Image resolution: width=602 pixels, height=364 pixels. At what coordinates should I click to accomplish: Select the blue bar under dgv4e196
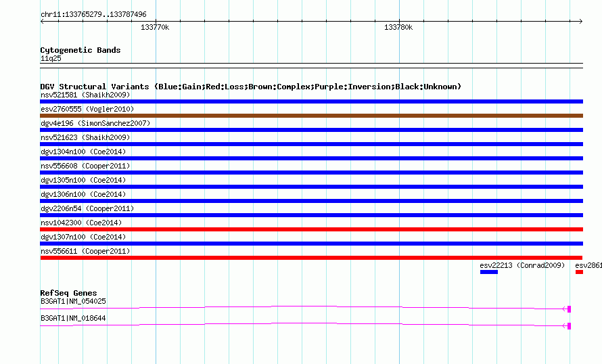click(x=311, y=130)
